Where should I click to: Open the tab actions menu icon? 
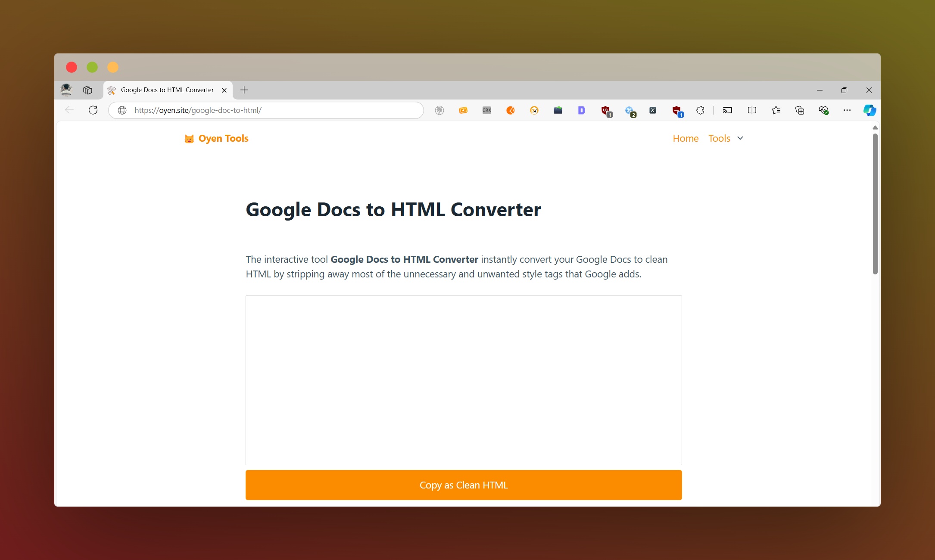[88, 90]
